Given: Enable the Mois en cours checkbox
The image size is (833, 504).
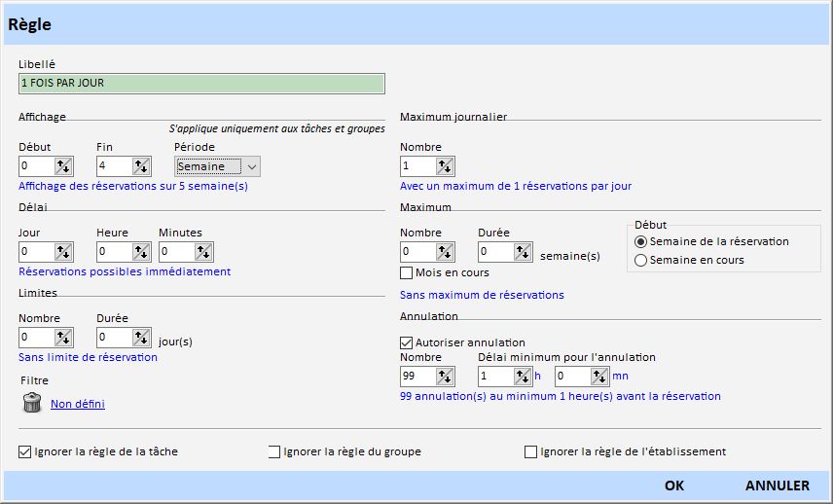Looking at the screenshot, I should (x=407, y=273).
